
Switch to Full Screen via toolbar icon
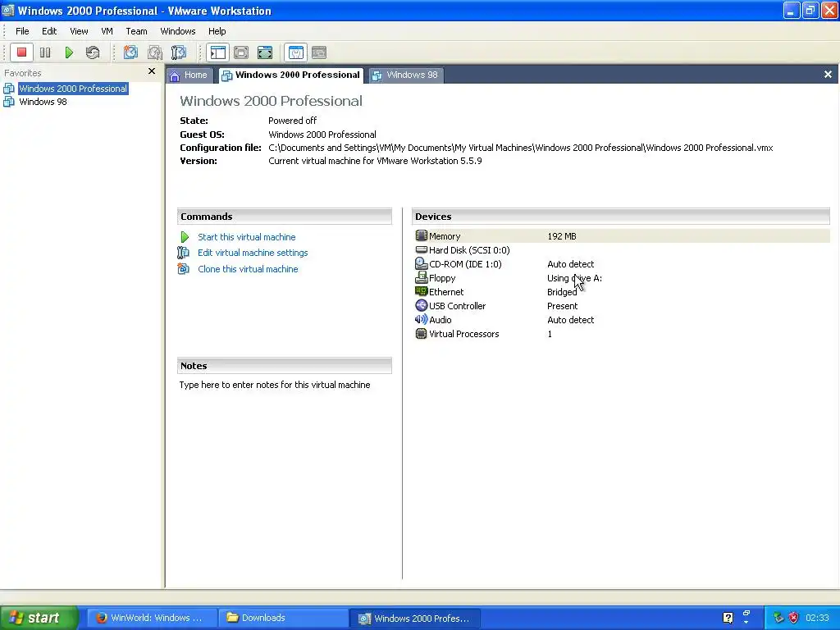pos(265,52)
